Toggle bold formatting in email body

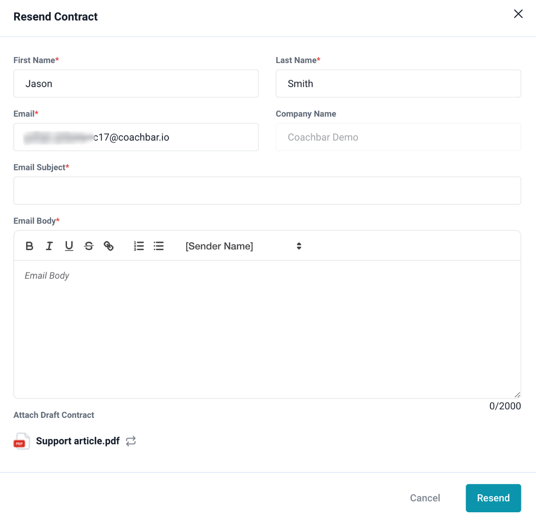point(29,246)
